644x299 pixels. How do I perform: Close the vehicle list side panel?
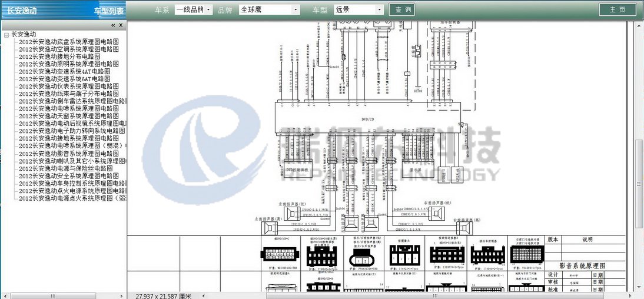point(121,25)
